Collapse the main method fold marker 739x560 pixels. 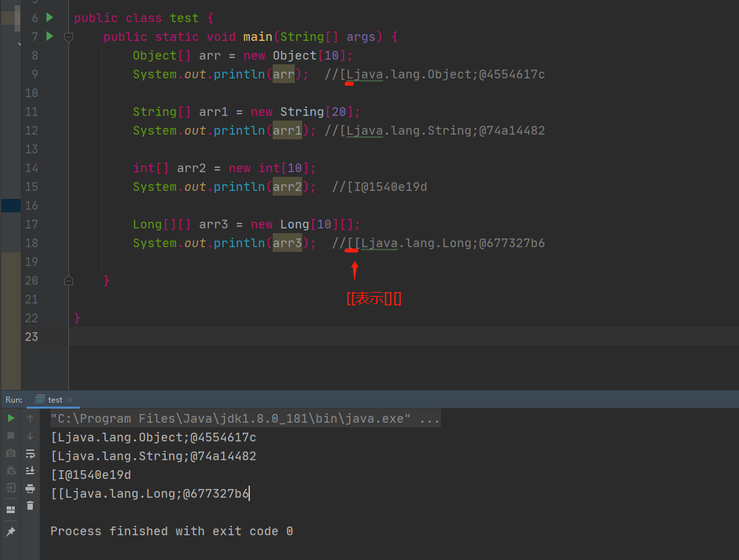pos(68,37)
